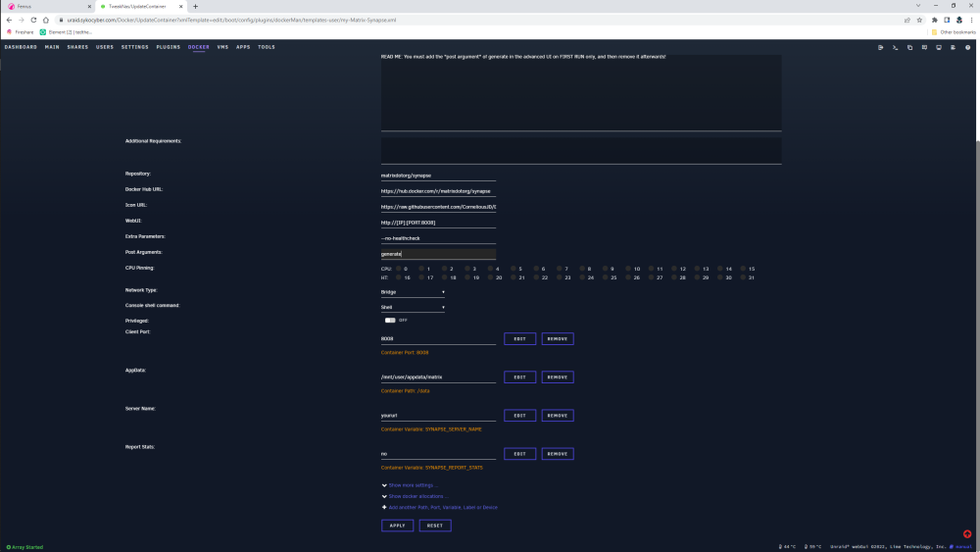Open the Apps menu tab
This screenshot has height=552, width=980.
pyautogui.click(x=243, y=47)
